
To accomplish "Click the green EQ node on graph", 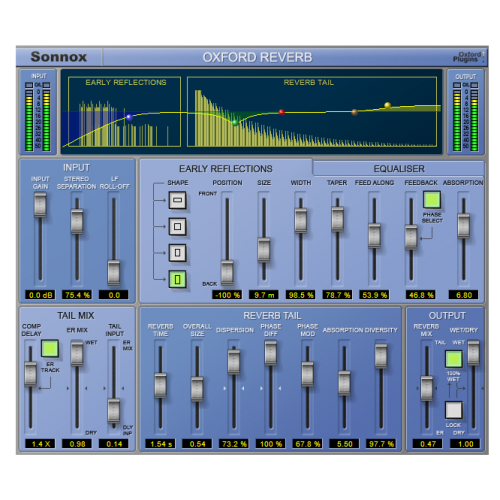I will 235,122.
